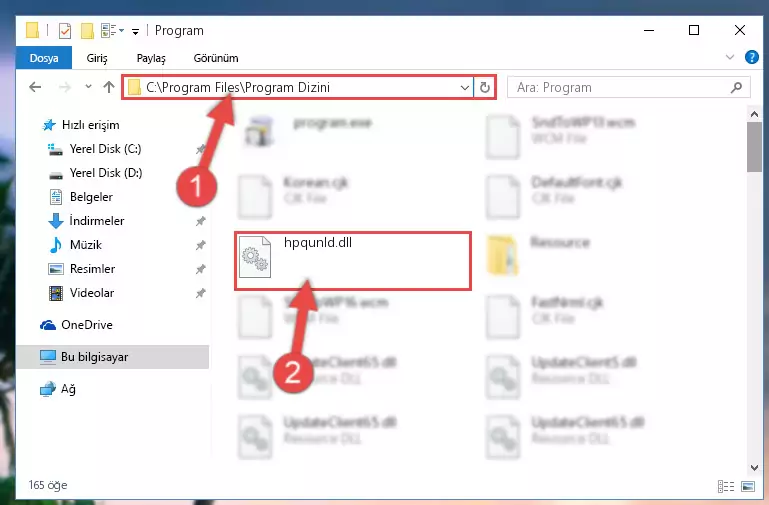Click the Ara: Program search field
The height and width of the screenshot is (505, 769).
[620, 87]
